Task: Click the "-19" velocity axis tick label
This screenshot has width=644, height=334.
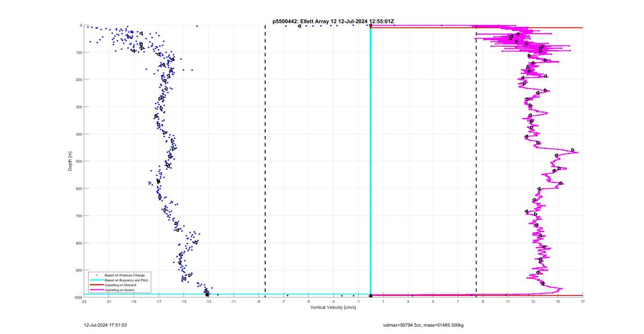Action: tap(134, 301)
